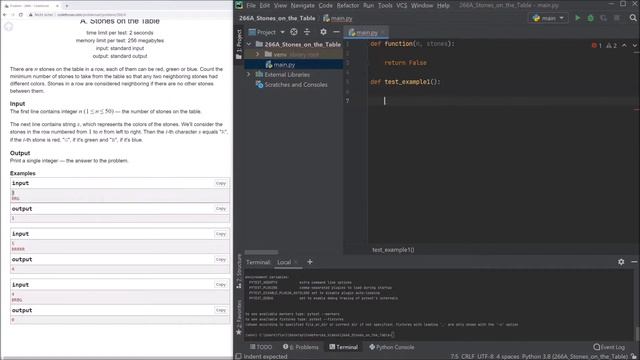Image resolution: width=640 pixels, height=360 pixels.
Task: Click tool windows quick access icon in status bar
Action: point(238,356)
